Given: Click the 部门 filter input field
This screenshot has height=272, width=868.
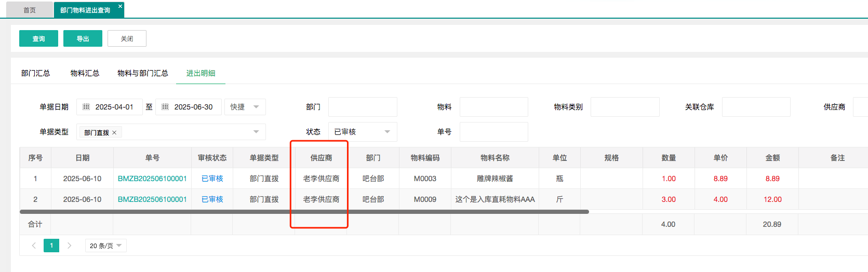Looking at the screenshot, I should (363, 107).
